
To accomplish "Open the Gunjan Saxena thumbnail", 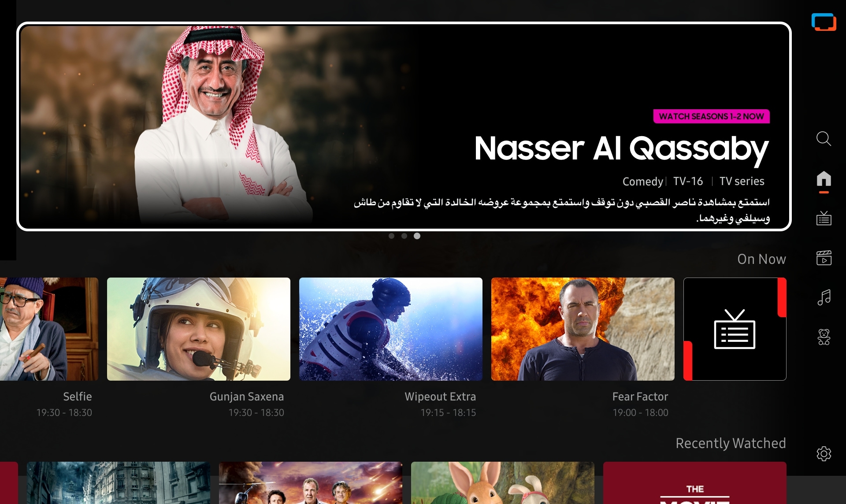I will (198, 329).
